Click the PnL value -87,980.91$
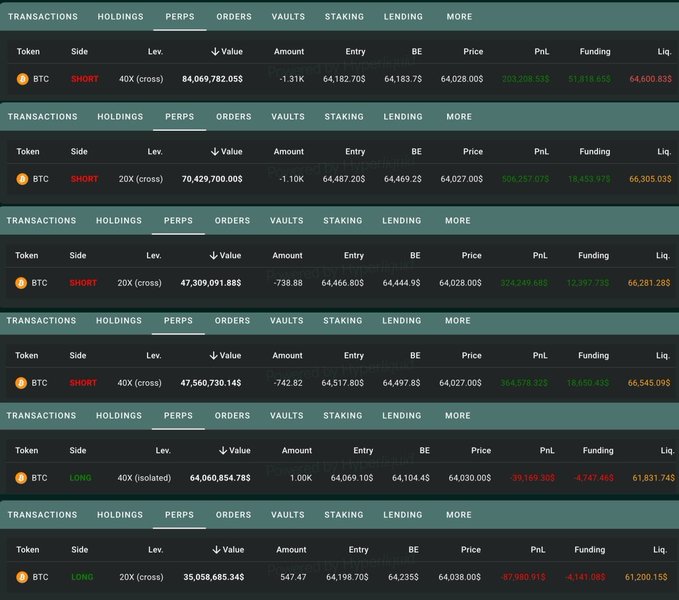 point(523,577)
